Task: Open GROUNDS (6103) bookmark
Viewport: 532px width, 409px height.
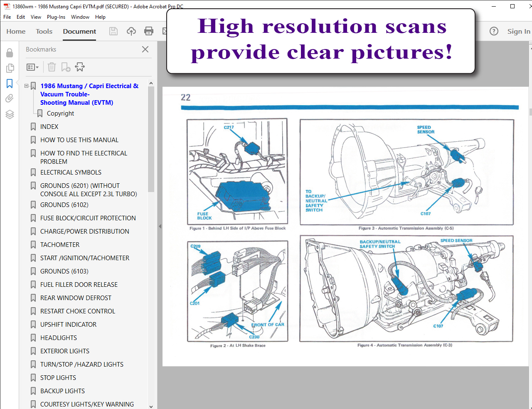Action: pyautogui.click(x=64, y=271)
